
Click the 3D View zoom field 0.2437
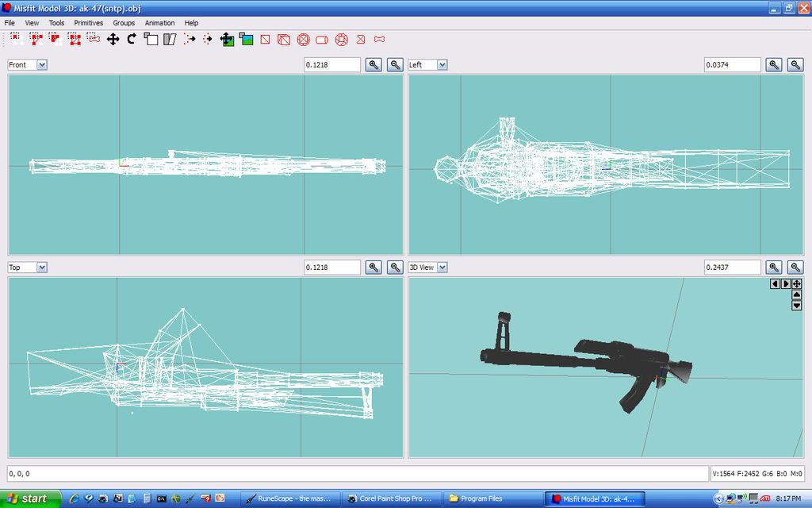(732, 267)
